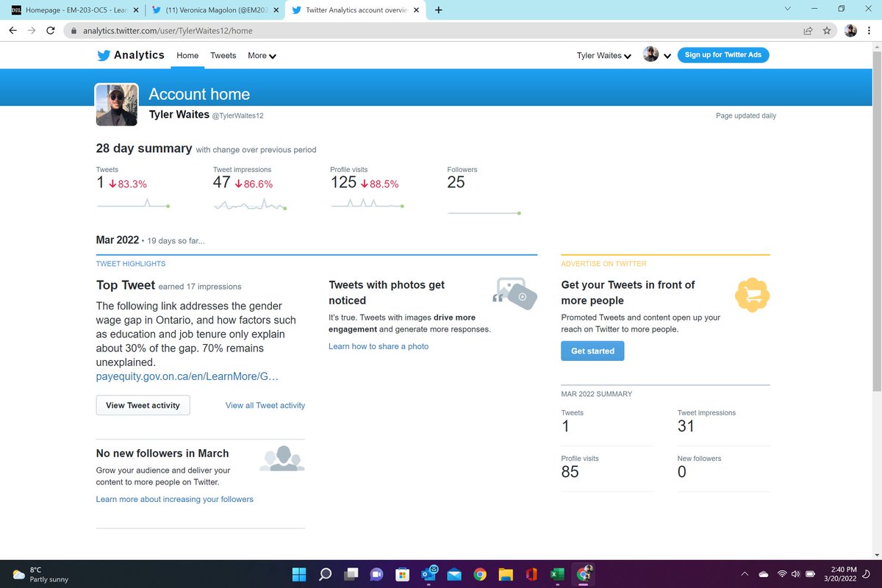Reload the current page
Image resolution: width=882 pixels, height=588 pixels.
[51, 31]
